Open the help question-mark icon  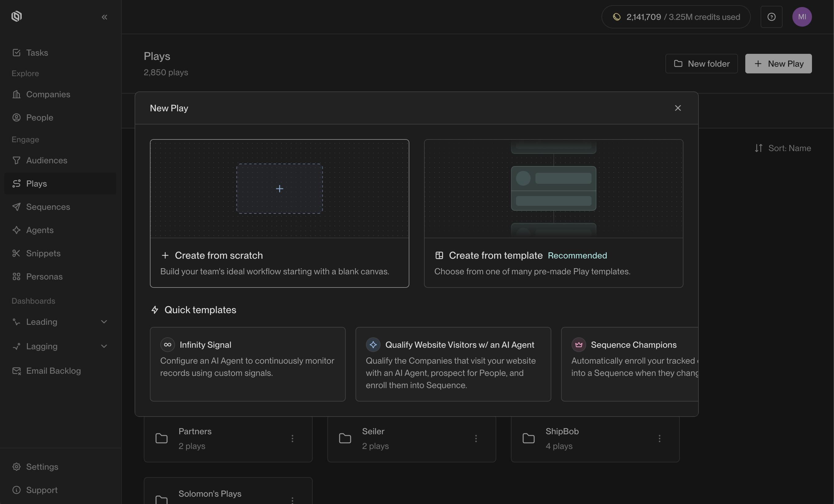coord(771,17)
